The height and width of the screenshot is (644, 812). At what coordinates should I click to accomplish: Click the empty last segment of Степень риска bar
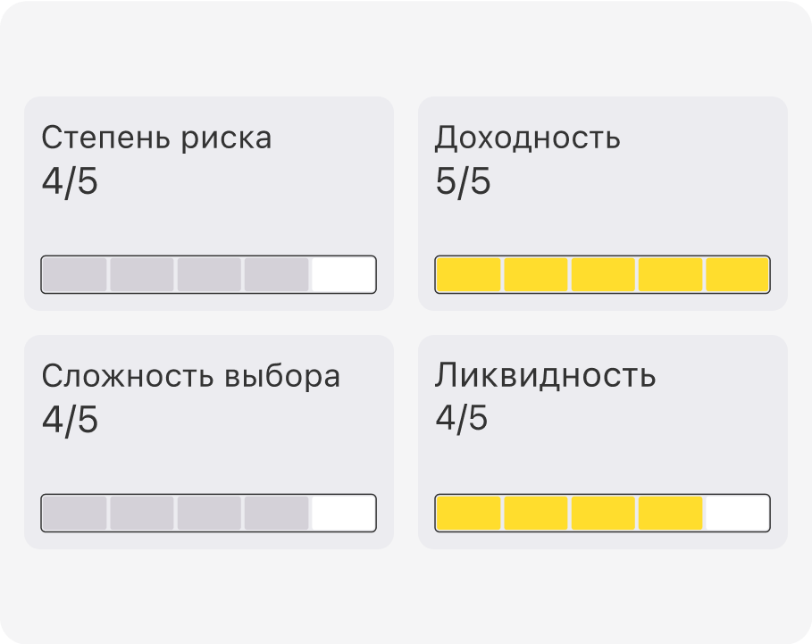(342, 274)
